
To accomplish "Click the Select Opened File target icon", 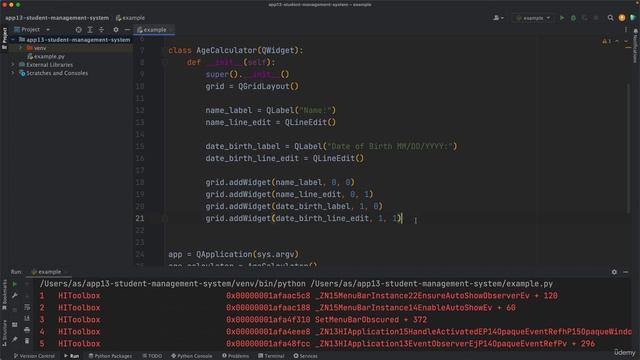I will [x=78, y=30].
